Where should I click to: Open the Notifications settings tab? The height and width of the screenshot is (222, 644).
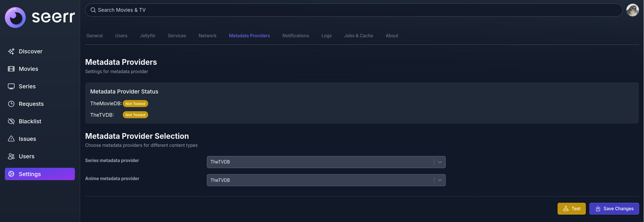pyautogui.click(x=296, y=36)
